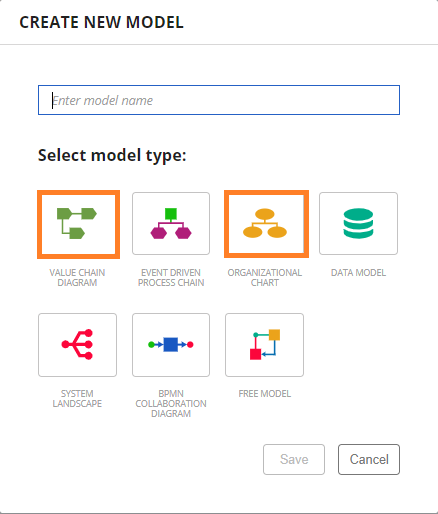Click the 'Data Model' caption text

tap(358, 273)
